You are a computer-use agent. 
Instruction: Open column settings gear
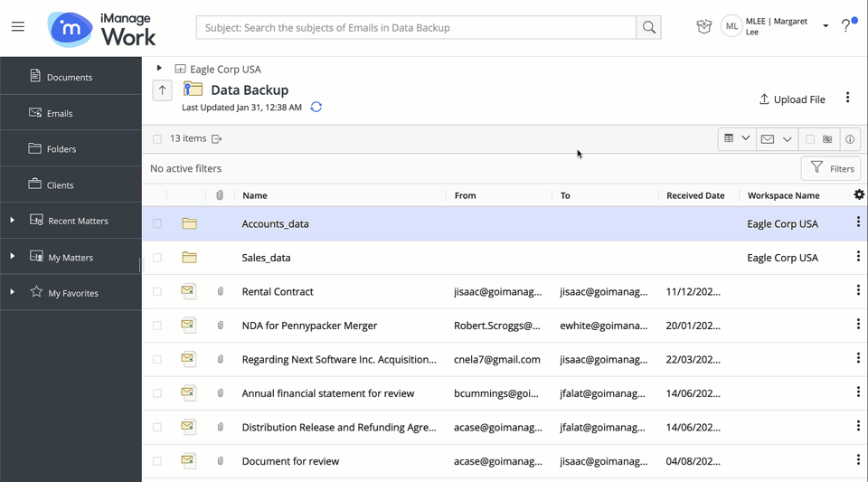point(858,195)
